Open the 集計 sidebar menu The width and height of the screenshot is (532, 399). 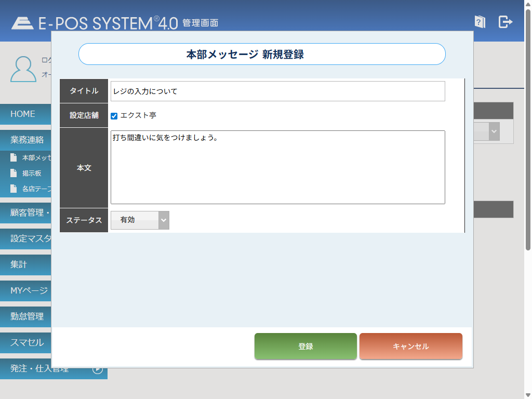(25, 265)
